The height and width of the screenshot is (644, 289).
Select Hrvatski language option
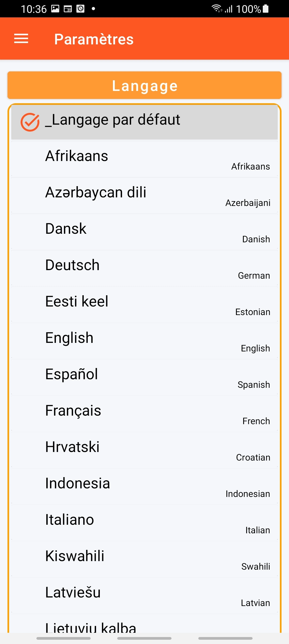(x=144, y=450)
